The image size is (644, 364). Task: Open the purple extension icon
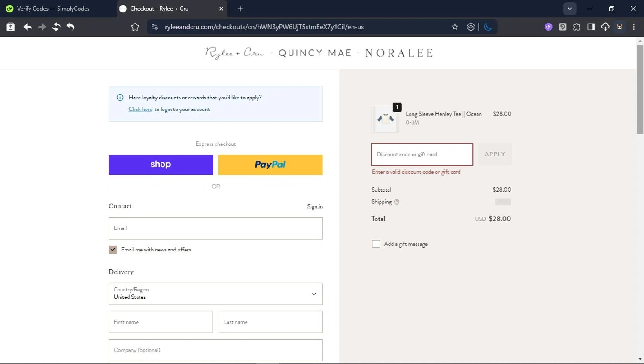click(548, 27)
